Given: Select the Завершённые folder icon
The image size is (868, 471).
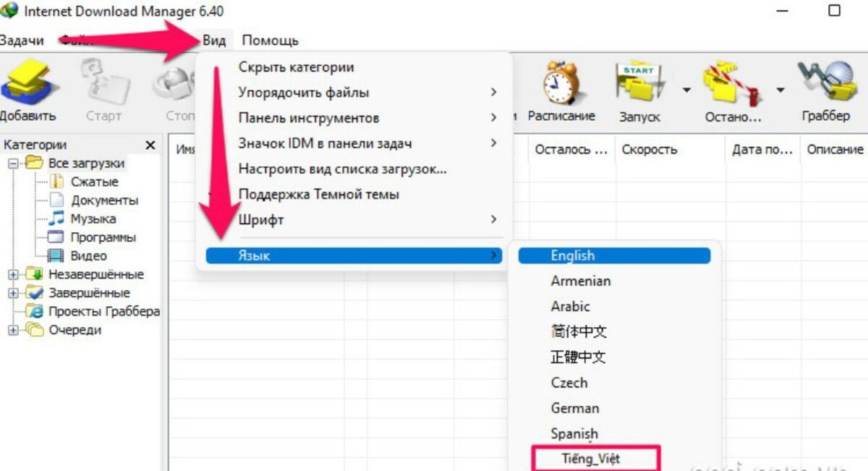Looking at the screenshot, I should [x=34, y=293].
